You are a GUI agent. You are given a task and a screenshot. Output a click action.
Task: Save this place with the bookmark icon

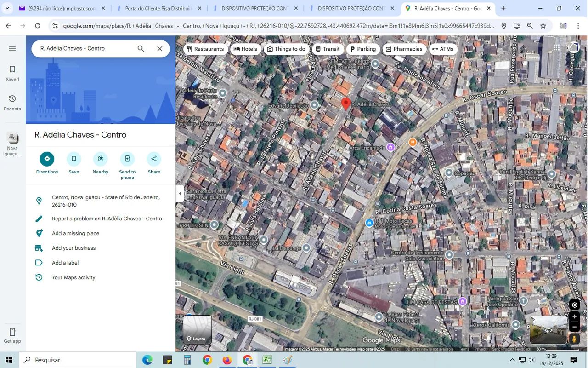click(73, 159)
